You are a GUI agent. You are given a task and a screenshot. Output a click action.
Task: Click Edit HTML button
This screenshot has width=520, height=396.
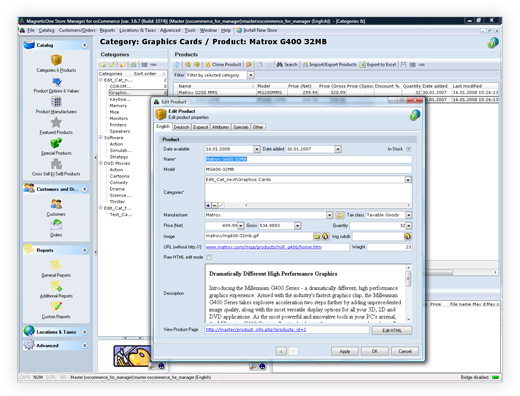[x=392, y=330]
